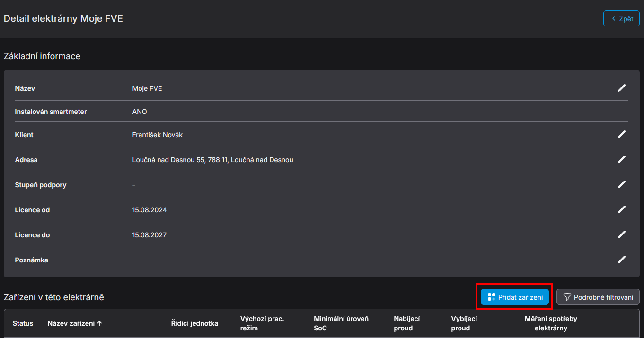Viewport: 644px width, 338px height.
Task: Open Podrobné filtrování filter options
Action: pyautogui.click(x=598, y=297)
